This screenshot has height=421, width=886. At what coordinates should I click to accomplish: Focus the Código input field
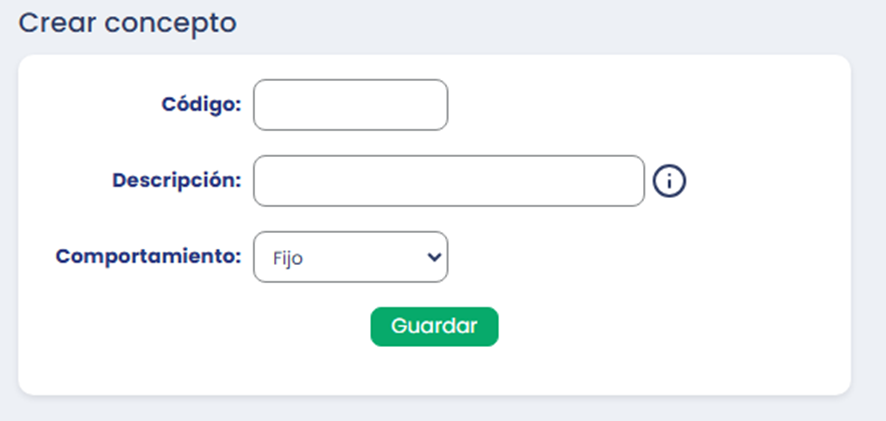(350, 105)
